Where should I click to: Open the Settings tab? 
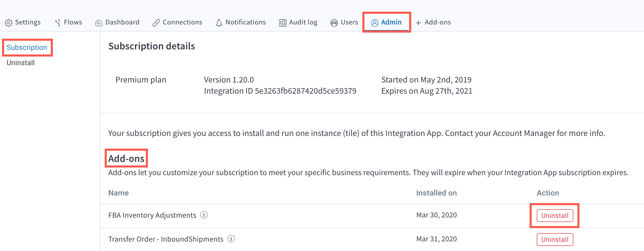(x=23, y=22)
